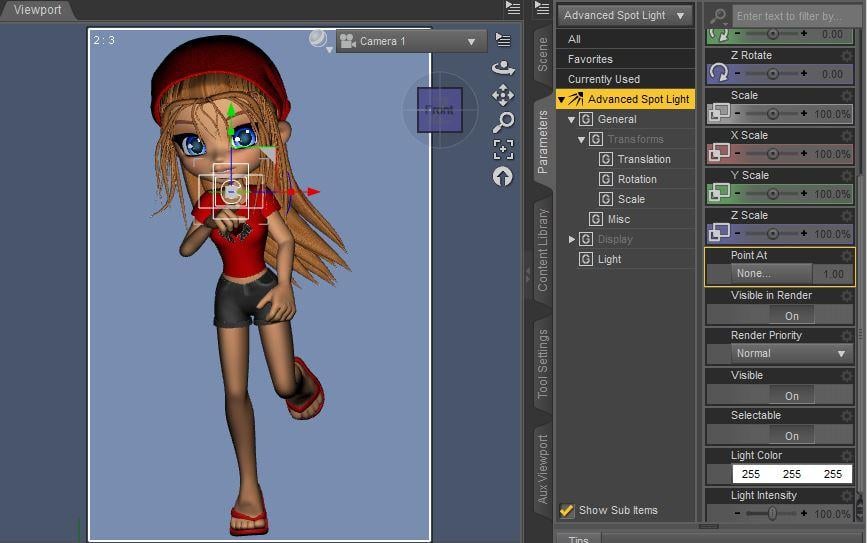Show Favorites parameters
The width and height of the screenshot is (868, 543).
[625, 59]
